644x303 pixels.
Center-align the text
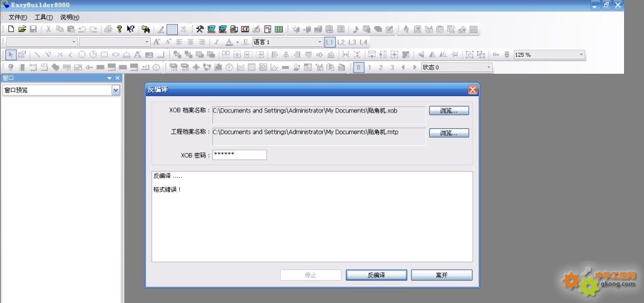[x=191, y=42]
